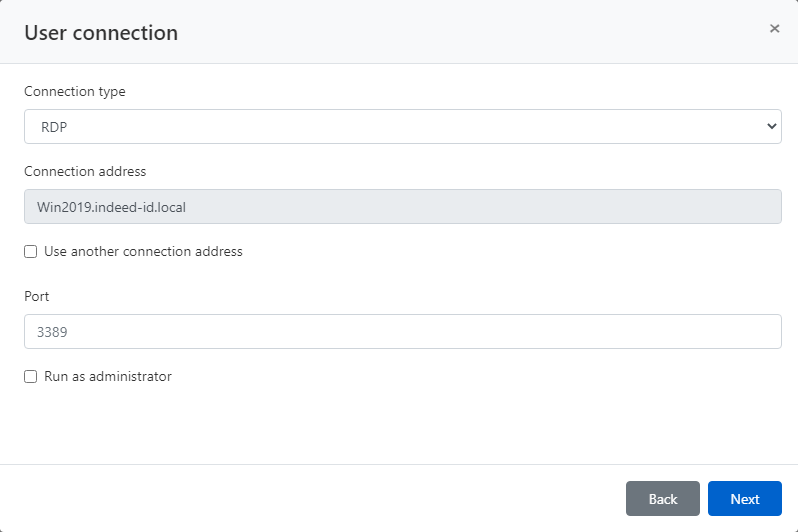This screenshot has height=532, width=798.
Task: Click the 'Connection type' field label
Action: pyautogui.click(x=75, y=91)
